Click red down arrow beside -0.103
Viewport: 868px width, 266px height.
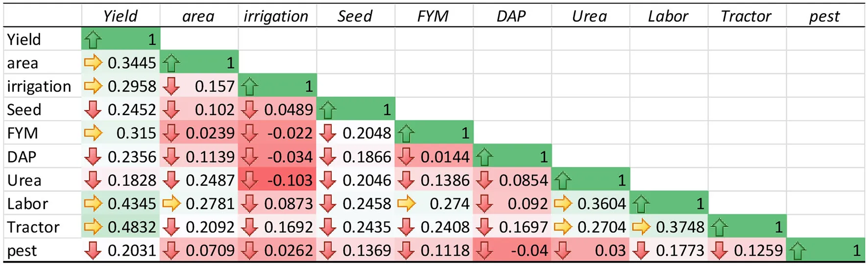[249, 180]
